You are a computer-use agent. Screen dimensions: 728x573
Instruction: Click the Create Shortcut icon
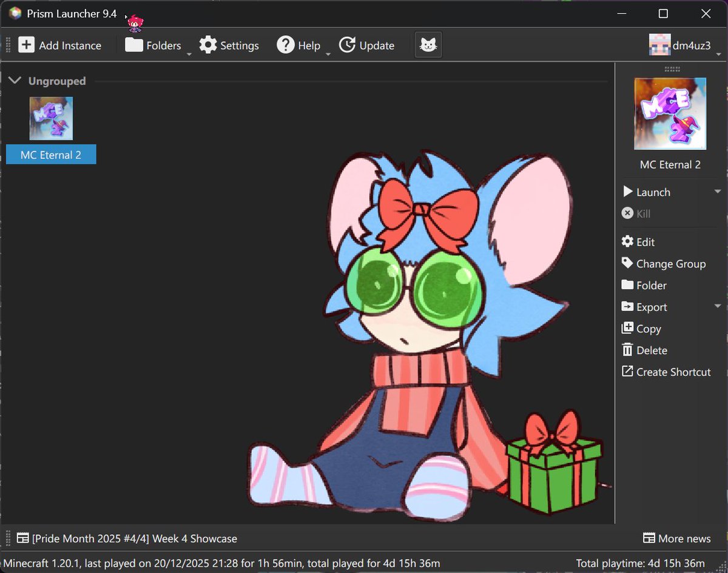[627, 371]
